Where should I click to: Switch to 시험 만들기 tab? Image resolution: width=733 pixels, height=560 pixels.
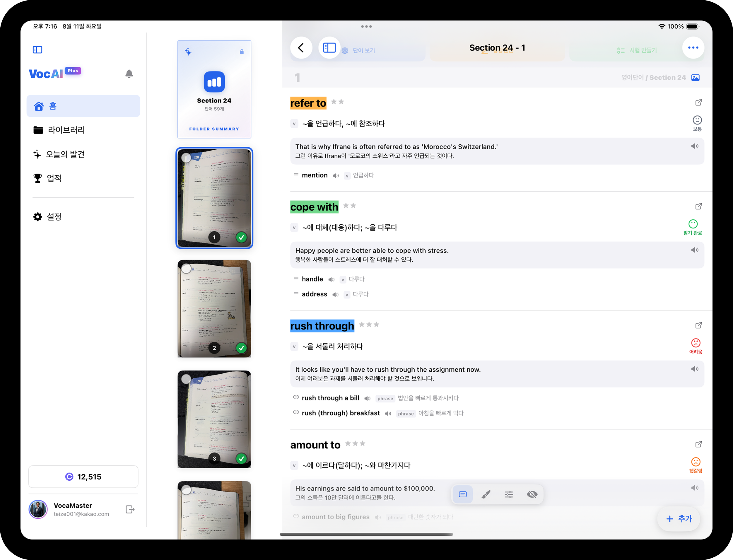tap(637, 50)
